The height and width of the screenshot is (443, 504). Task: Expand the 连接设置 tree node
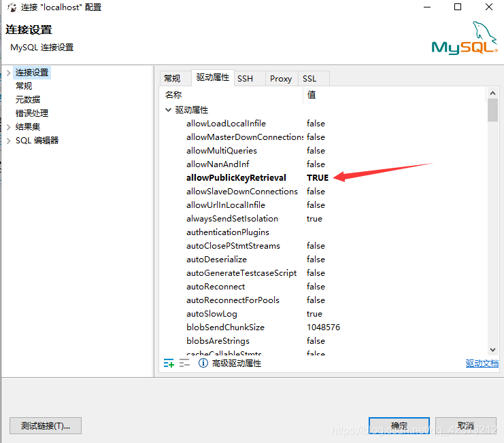(x=8, y=73)
